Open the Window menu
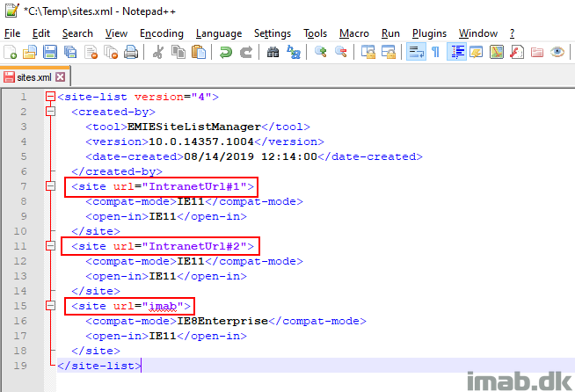Image resolution: width=575 pixels, height=392 pixels. tap(478, 33)
